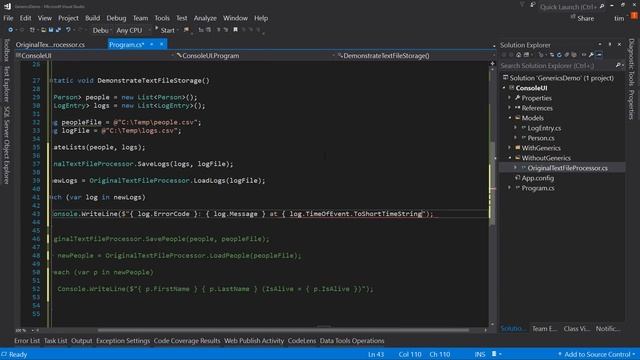Collapse the Models folder
The image size is (640, 360).
pos(509,118)
